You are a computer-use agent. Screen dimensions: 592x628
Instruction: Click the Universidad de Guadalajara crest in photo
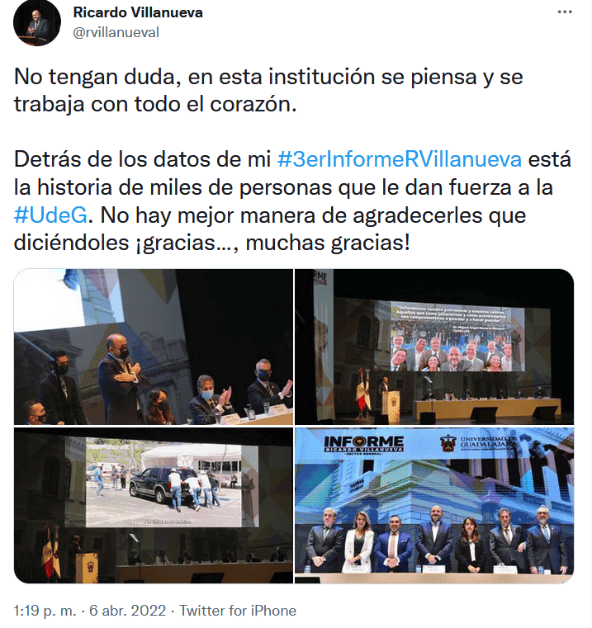coord(448,444)
